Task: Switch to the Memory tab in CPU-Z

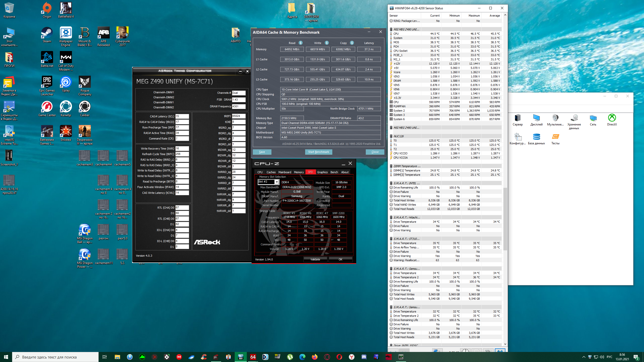Action: coord(299,172)
